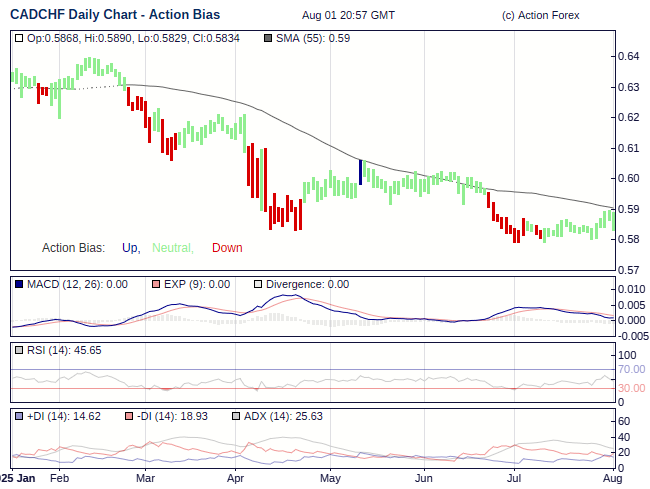
Task: Click the dark blue candle in early May
Action: tap(360, 172)
